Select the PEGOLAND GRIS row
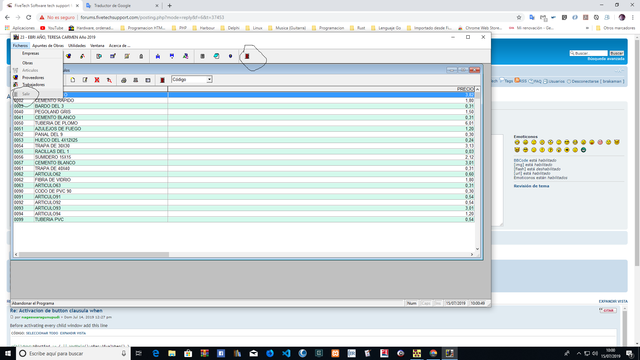Screen dimensions: 640x360 pyautogui.click(x=244, y=112)
